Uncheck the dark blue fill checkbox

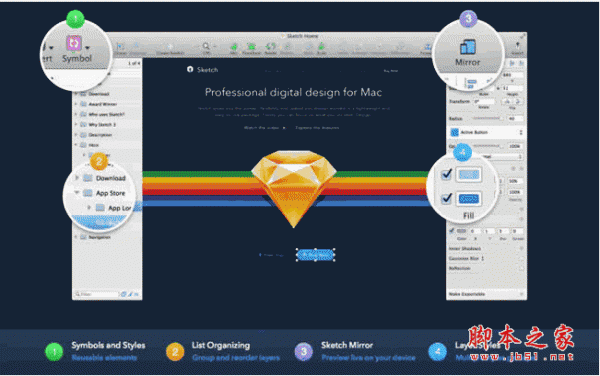(447, 199)
